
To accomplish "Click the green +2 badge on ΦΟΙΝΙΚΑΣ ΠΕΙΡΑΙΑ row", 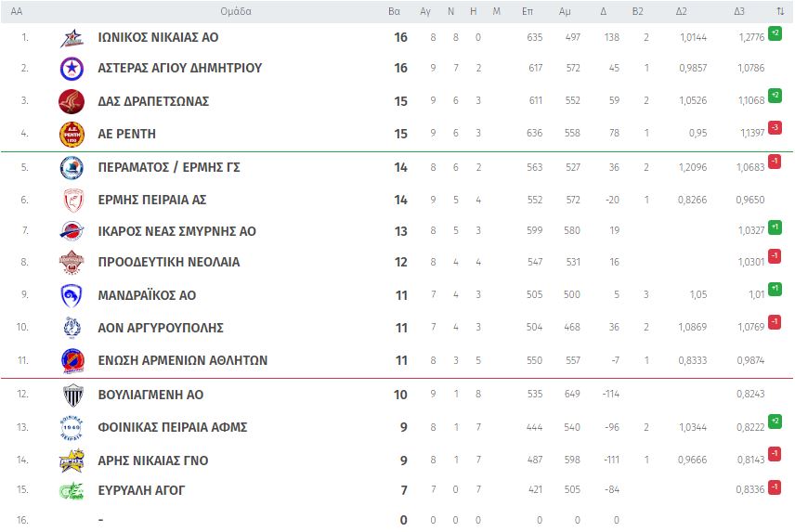I will pyautogui.click(x=775, y=422).
